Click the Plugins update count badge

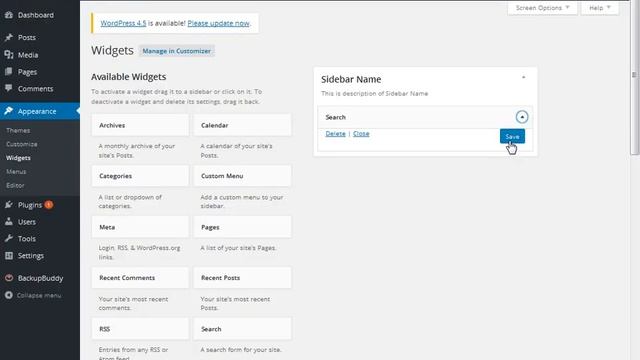(49, 204)
